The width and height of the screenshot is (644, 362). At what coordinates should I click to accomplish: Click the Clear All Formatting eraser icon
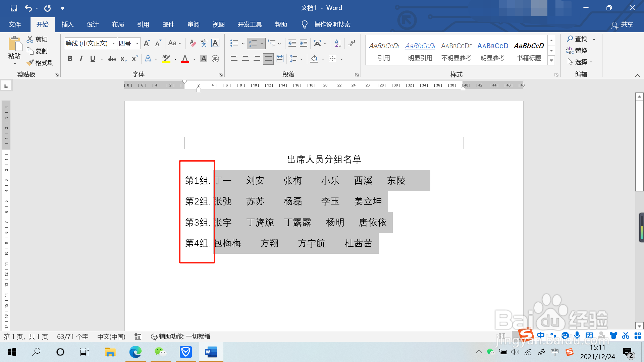(193, 43)
